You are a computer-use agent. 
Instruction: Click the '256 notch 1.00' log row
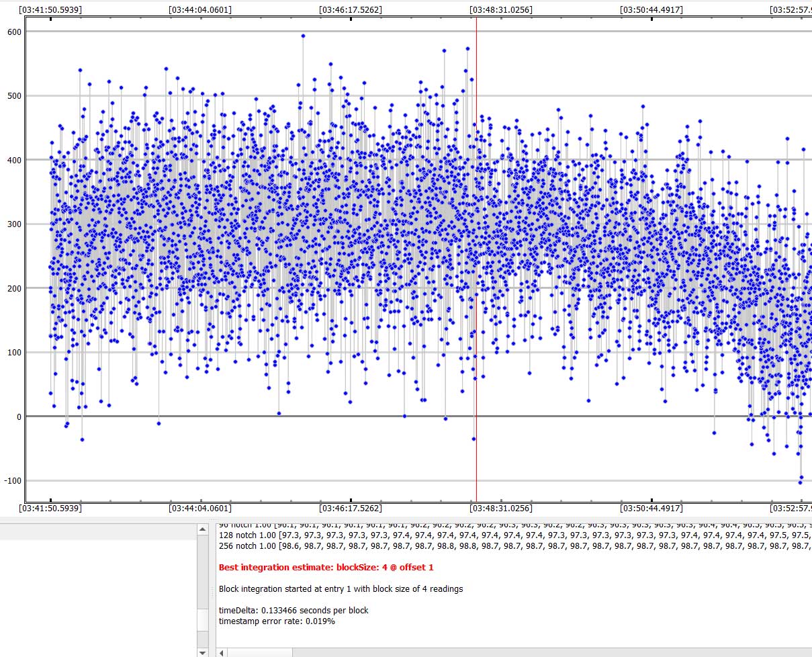pyautogui.click(x=515, y=546)
